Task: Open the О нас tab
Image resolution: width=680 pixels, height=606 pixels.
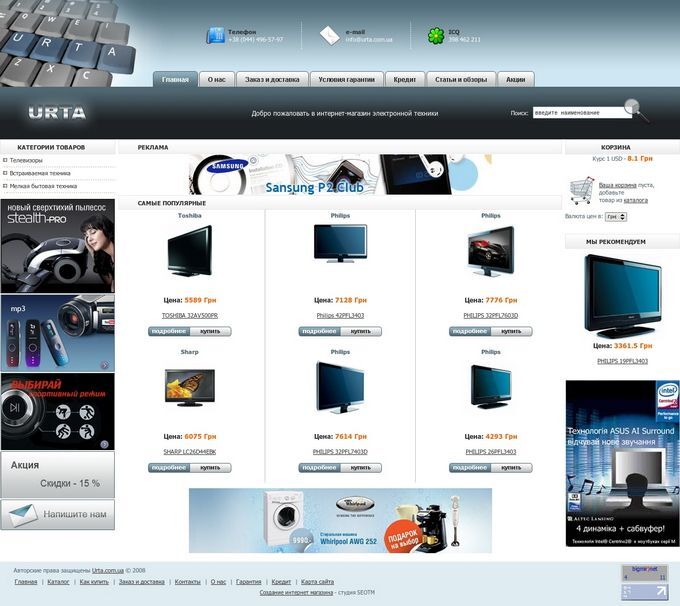Action: (216, 79)
